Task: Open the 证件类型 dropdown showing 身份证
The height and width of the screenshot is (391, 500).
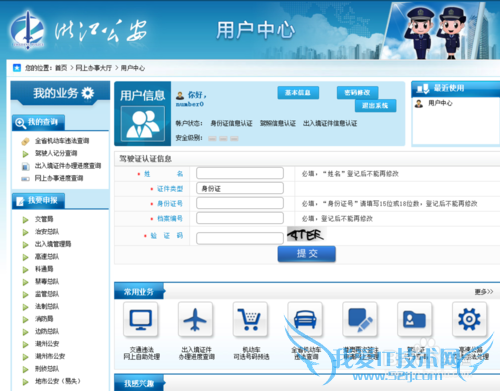Action: (x=240, y=188)
